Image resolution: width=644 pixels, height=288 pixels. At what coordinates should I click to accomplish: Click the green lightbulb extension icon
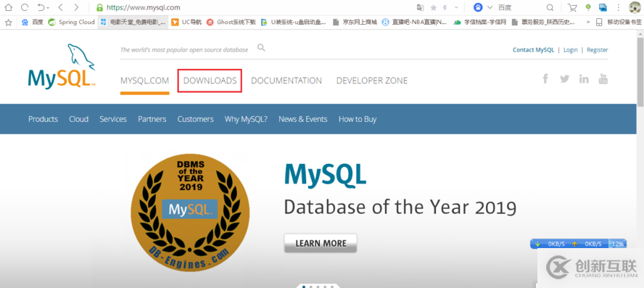click(x=588, y=7)
